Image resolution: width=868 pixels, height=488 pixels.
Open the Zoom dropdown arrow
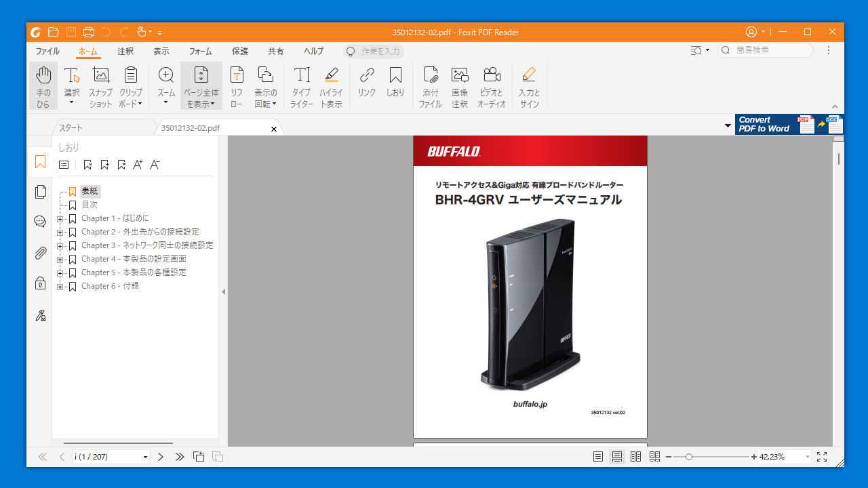pyautogui.click(x=165, y=103)
